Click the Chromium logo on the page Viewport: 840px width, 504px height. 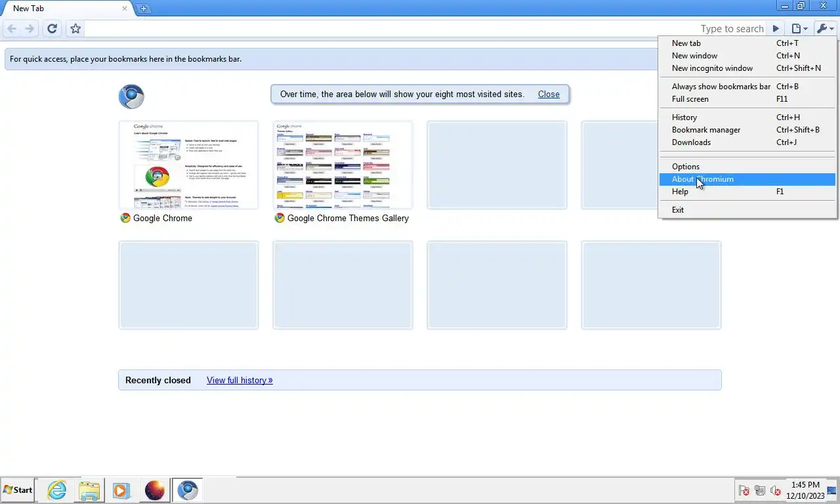pos(131,96)
